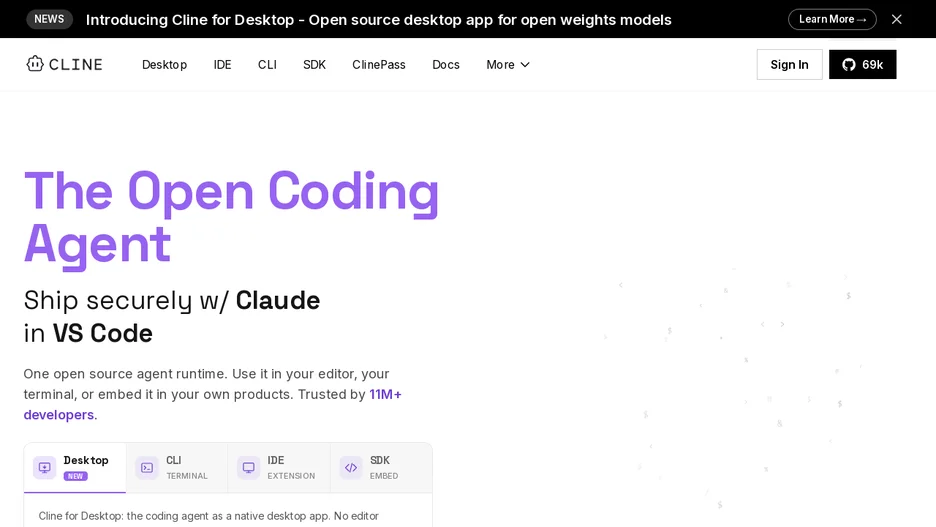Click the Desktop tab monitor icon
Viewport: 936px width, 527px height.
pyautogui.click(x=44, y=467)
